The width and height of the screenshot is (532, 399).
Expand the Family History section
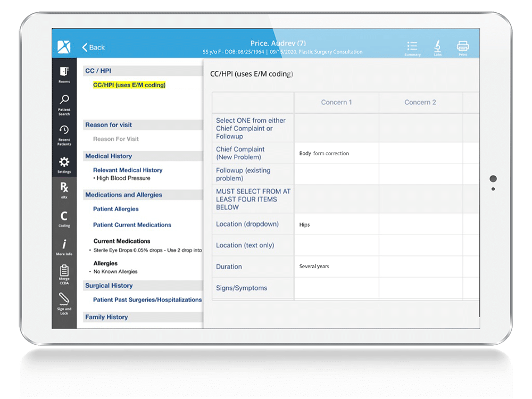(x=106, y=317)
